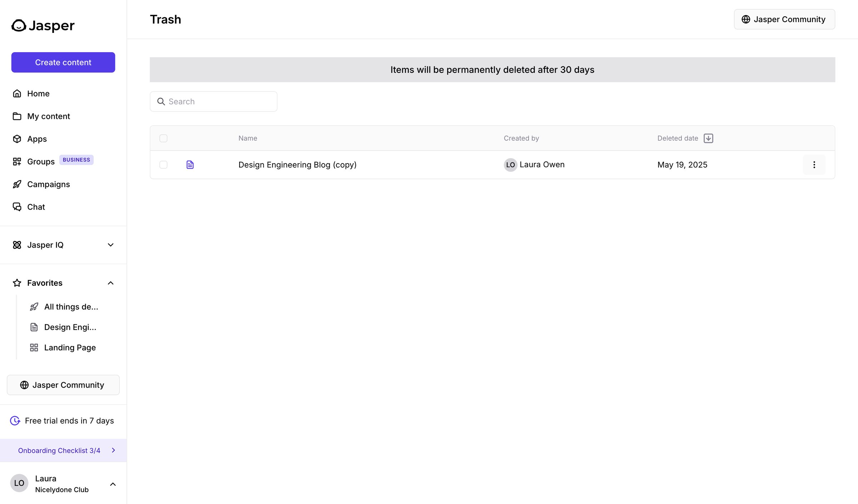Open Free trial ends in 7 days link
858x504 pixels.
pyautogui.click(x=69, y=421)
